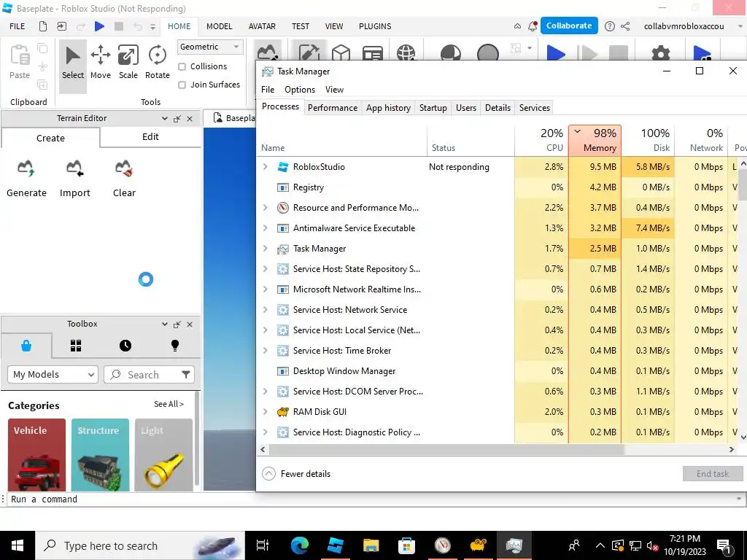Open the App history tab

388,108
